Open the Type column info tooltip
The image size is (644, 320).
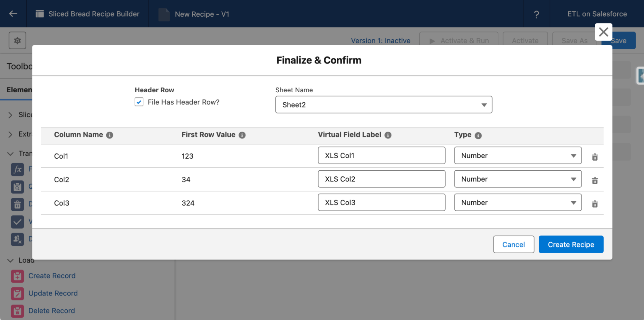pyautogui.click(x=478, y=135)
